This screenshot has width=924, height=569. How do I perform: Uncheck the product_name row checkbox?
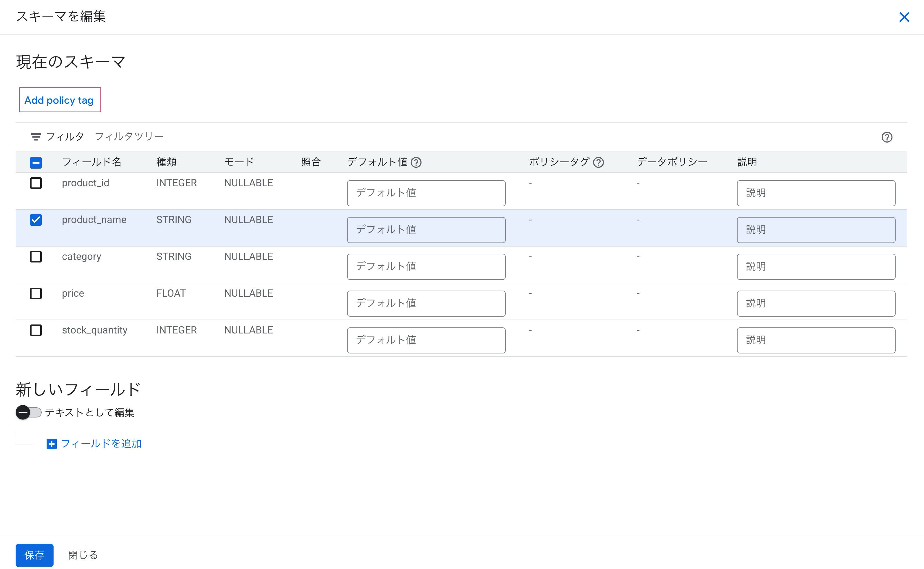[36, 220]
